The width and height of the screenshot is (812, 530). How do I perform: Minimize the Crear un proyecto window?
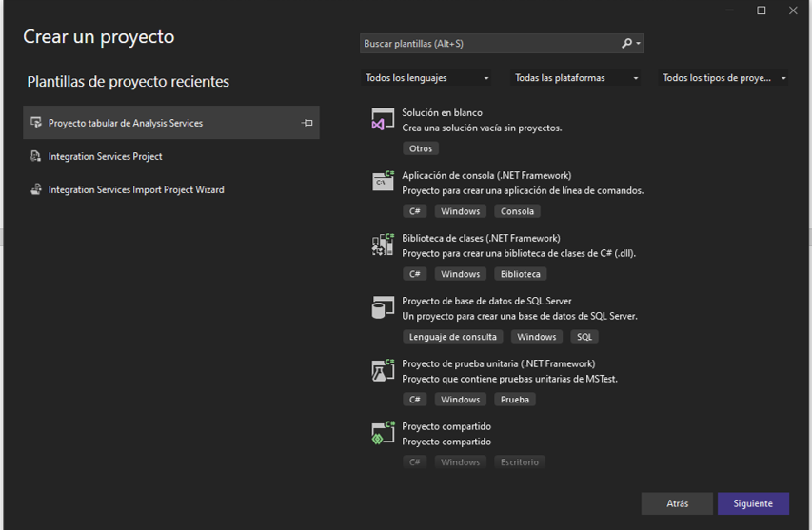point(730,10)
